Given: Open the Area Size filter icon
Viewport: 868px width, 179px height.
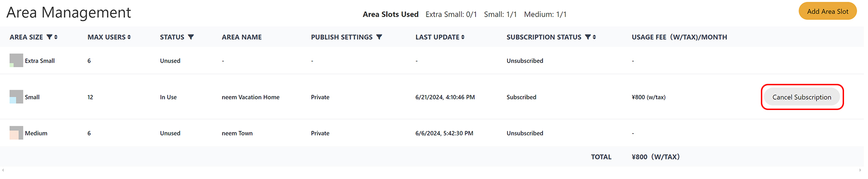Looking at the screenshot, I should [x=49, y=37].
